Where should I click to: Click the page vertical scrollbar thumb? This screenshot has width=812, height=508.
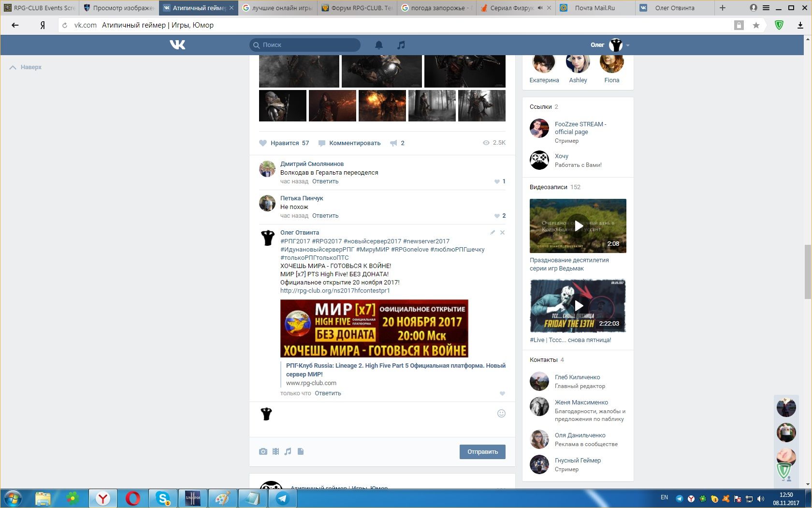[x=808, y=272]
